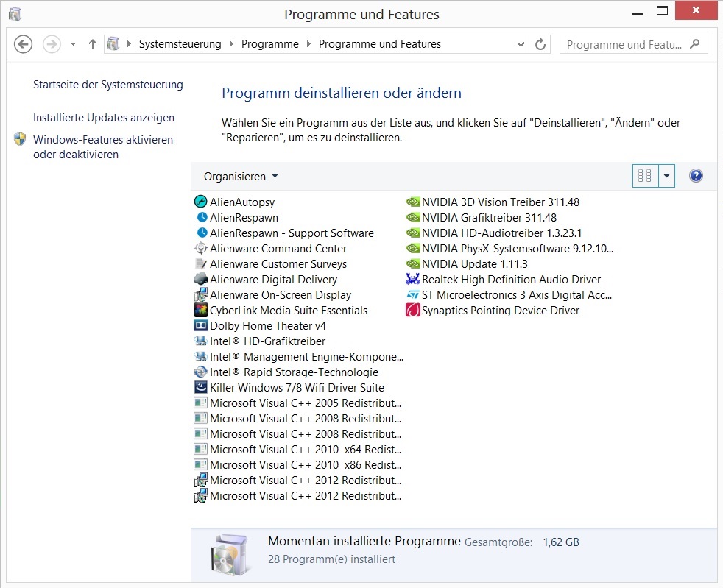Go up one level with up arrow
The height and width of the screenshot is (588, 723).
(x=93, y=44)
